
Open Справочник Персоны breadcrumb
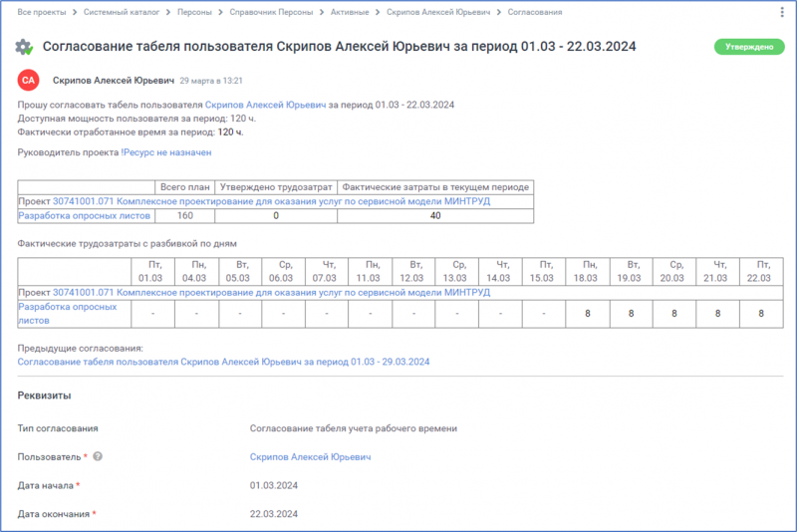tap(271, 12)
